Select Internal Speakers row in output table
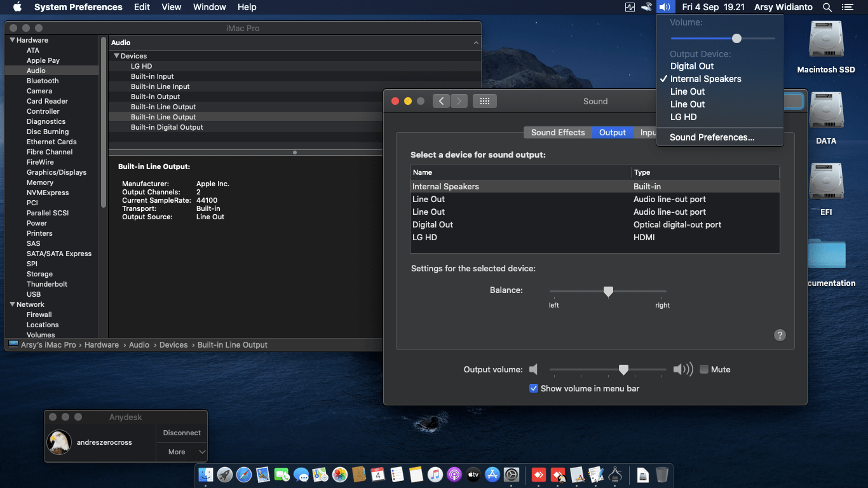868x488 pixels. [595, 186]
